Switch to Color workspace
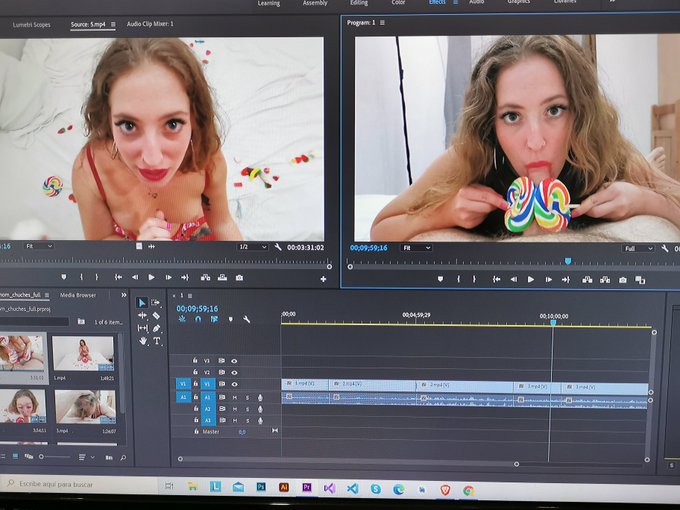Image resolution: width=680 pixels, height=510 pixels. pyautogui.click(x=398, y=3)
